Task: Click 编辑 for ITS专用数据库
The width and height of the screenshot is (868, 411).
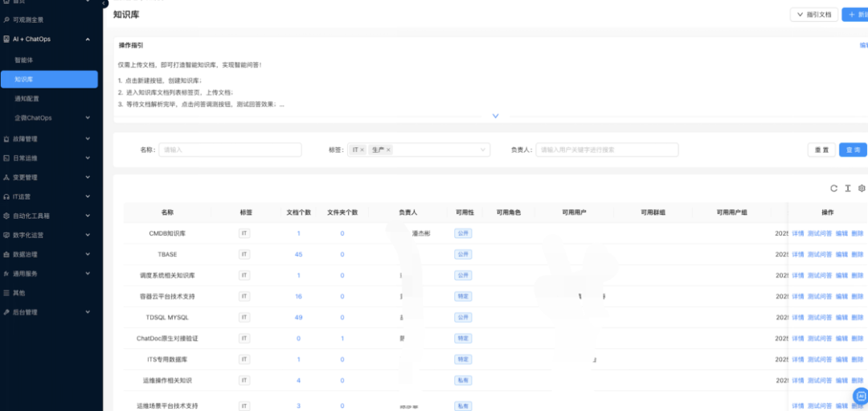Action: 841,360
